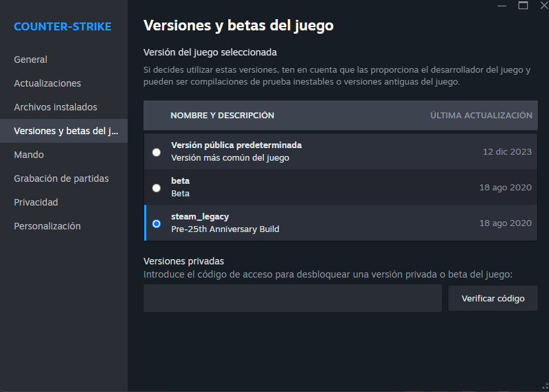Focus the private beta access code field
The height and width of the screenshot is (392, 549).
tap(292, 298)
